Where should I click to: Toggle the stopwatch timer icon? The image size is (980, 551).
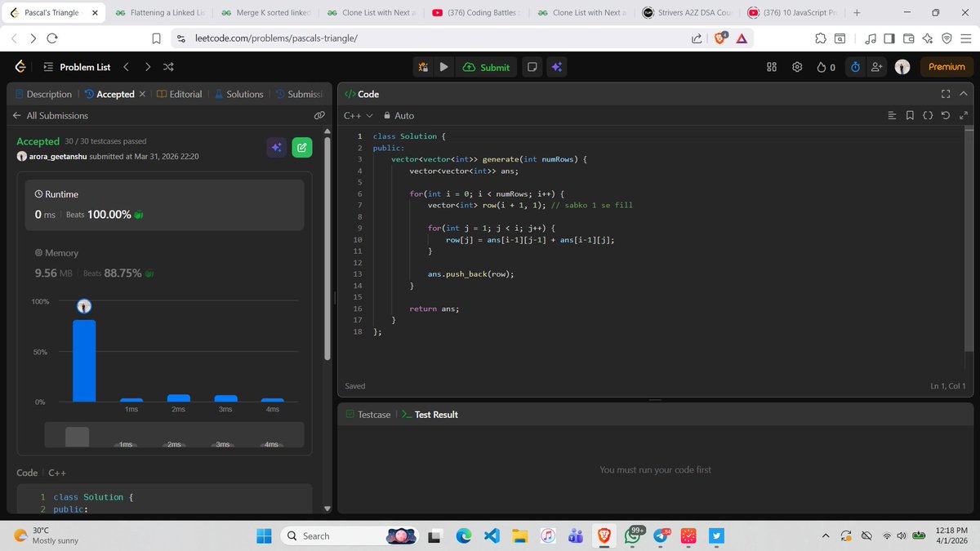855,68
